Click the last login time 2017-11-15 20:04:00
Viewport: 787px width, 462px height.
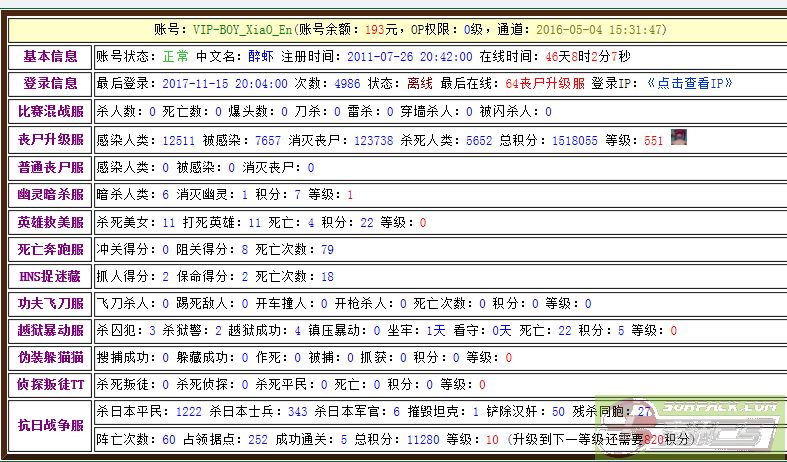[x=225, y=83]
